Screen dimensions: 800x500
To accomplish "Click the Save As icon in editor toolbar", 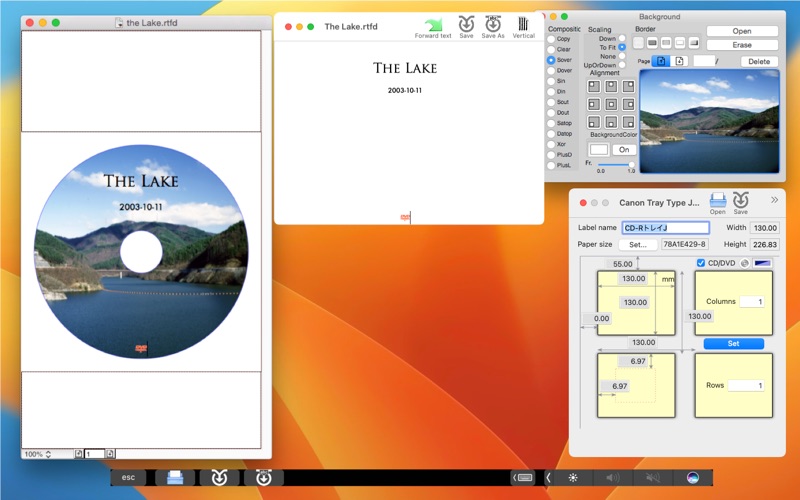I will [492, 24].
